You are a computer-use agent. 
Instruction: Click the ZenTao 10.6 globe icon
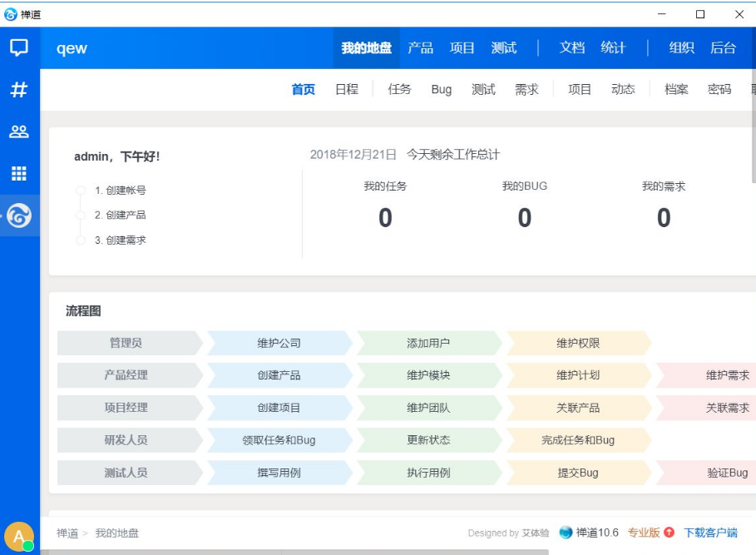[566, 533]
